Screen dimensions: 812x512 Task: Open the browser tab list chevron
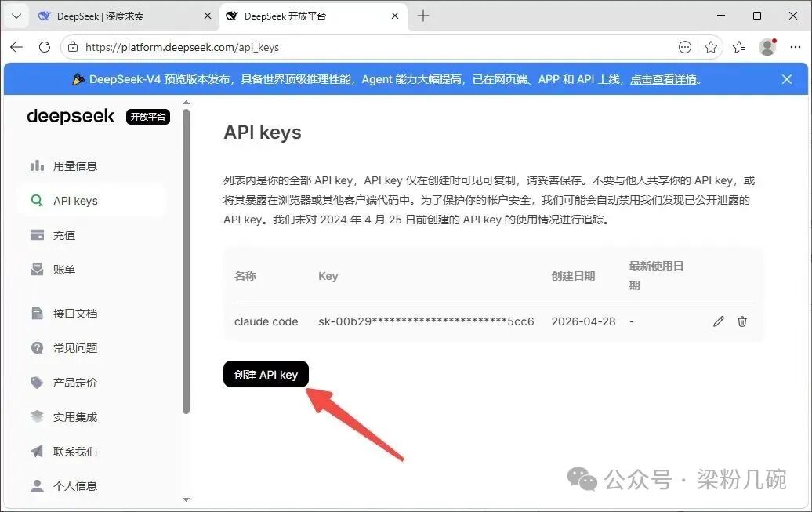pos(16,16)
